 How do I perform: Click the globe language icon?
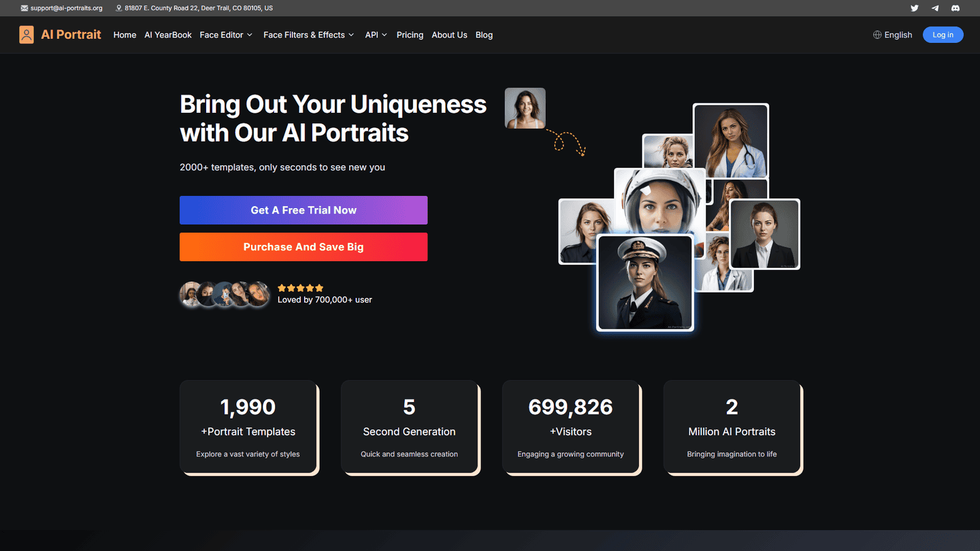pos(877,35)
